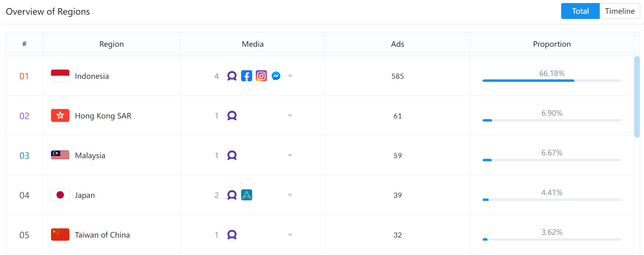The width and height of the screenshot is (644, 255).
Task: Click the Audience Network icon for Hong Kong SAR
Action: coord(232,115)
